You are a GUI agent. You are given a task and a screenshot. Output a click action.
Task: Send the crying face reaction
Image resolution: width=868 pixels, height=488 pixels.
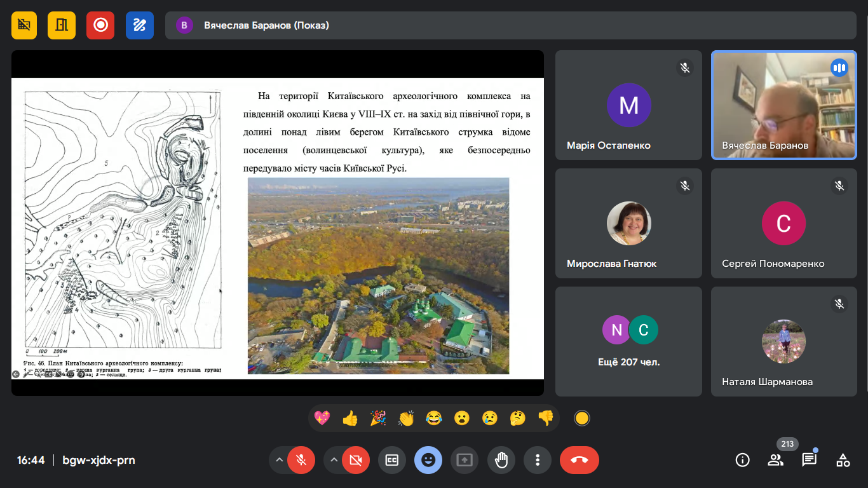[x=490, y=418]
